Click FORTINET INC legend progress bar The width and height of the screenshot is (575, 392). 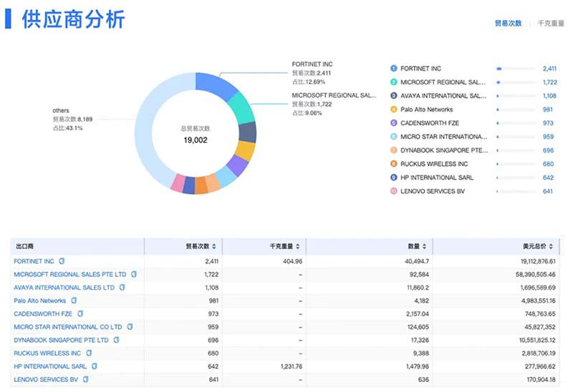[x=516, y=69]
